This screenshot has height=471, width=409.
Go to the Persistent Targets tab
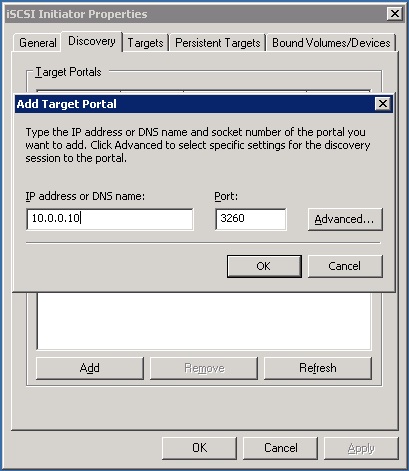(217, 43)
